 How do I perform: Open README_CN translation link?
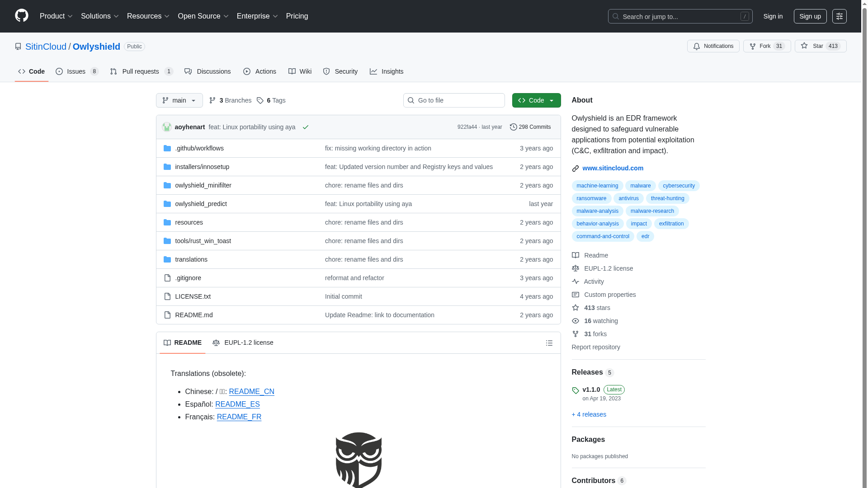point(251,392)
